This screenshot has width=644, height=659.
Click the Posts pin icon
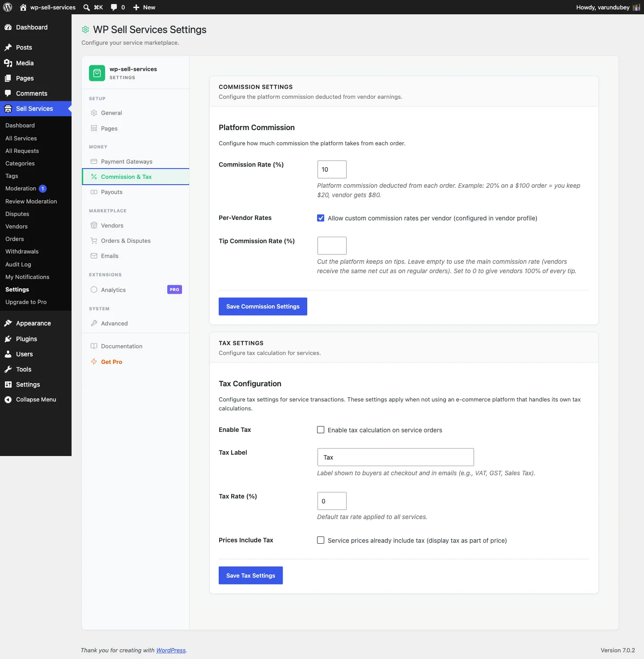pyautogui.click(x=8, y=47)
